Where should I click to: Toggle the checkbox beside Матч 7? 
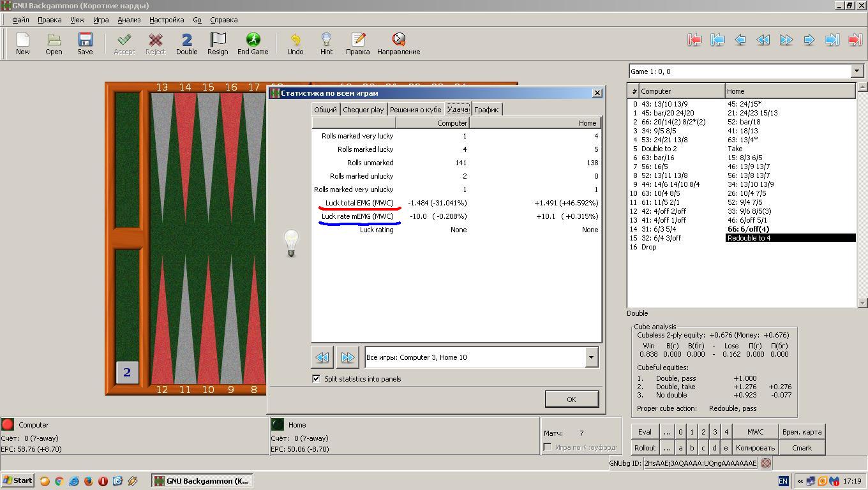548,447
